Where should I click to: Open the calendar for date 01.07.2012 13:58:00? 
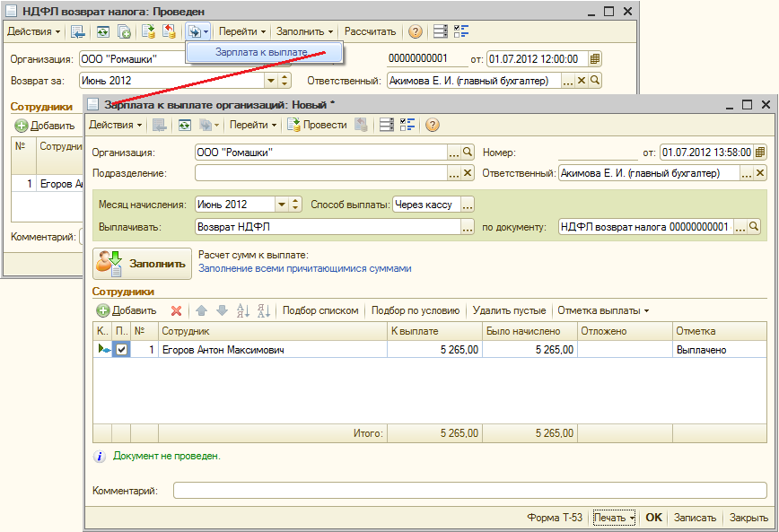[759, 153]
